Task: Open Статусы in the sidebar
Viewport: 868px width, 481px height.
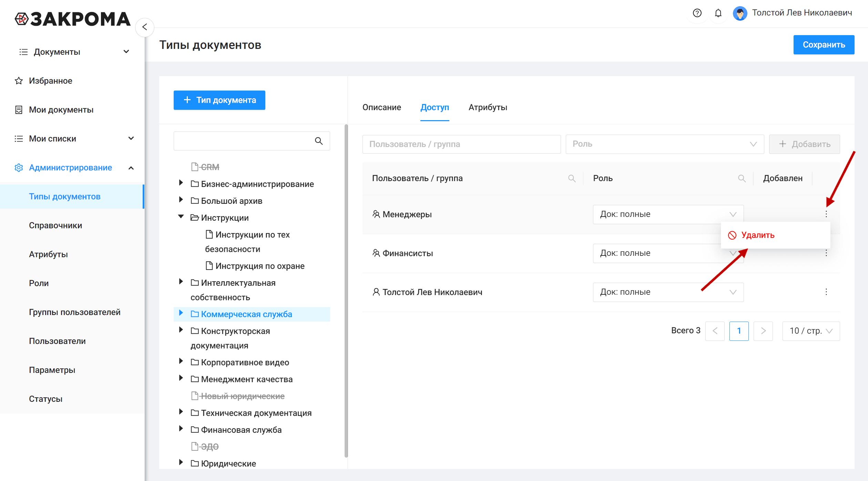Action: (45, 399)
